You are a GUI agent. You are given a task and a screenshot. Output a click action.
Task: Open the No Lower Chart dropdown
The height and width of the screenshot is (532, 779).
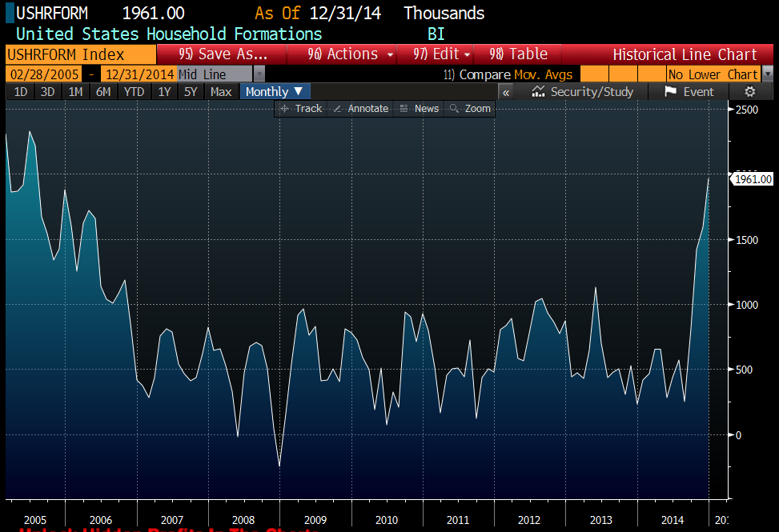pos(767,74)
